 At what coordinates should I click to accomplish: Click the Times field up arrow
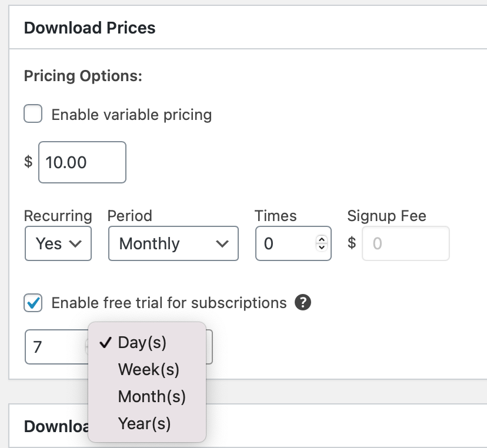(x=322, y=239)
